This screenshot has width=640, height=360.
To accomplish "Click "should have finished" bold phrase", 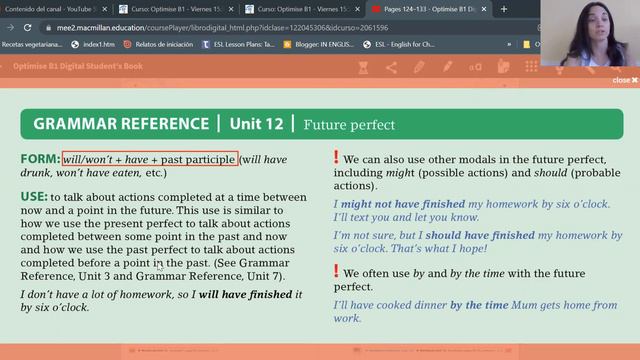I will [480, 235].
